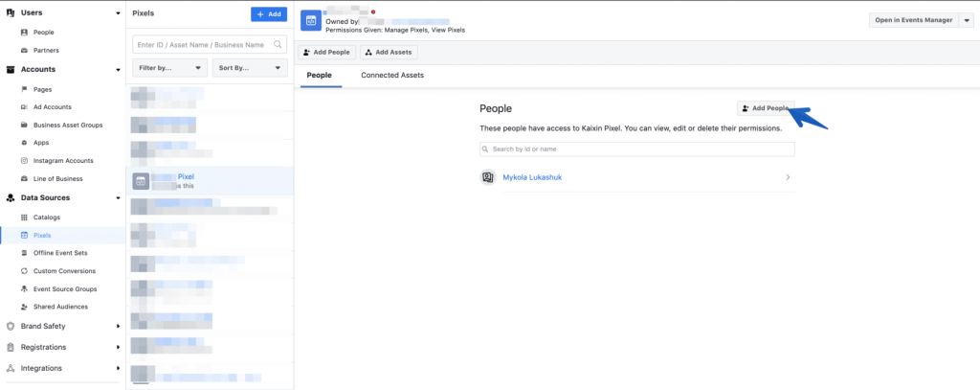Click search magnifier in Pixels filter box
980x390 pixels.
tap(278, 44)
